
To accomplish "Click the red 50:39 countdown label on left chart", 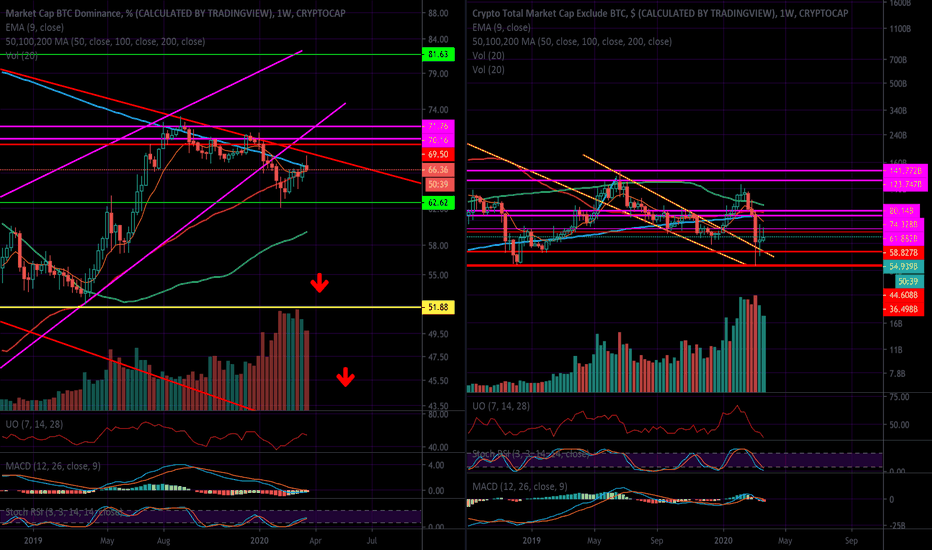I will click(438, 184).
